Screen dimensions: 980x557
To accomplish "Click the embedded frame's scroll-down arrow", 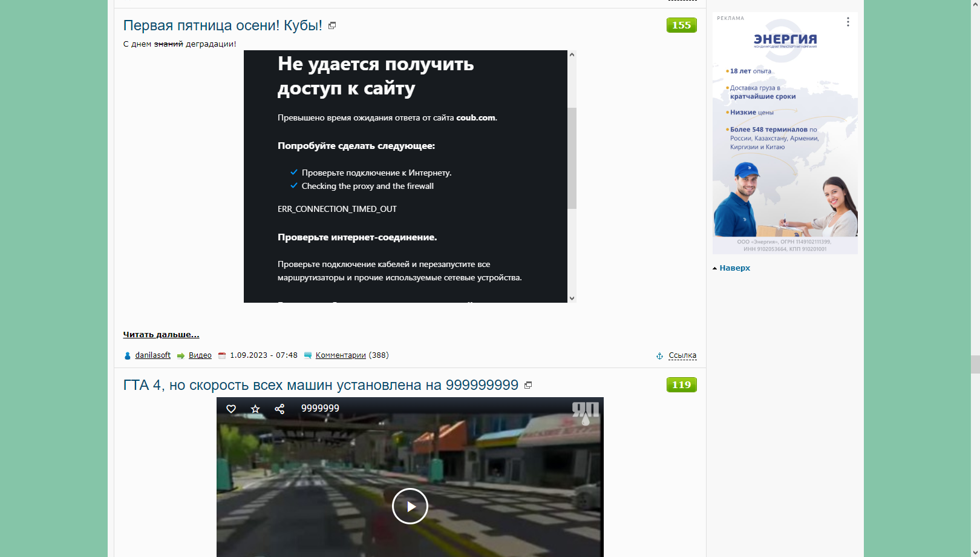I will [x=572, y=298].
